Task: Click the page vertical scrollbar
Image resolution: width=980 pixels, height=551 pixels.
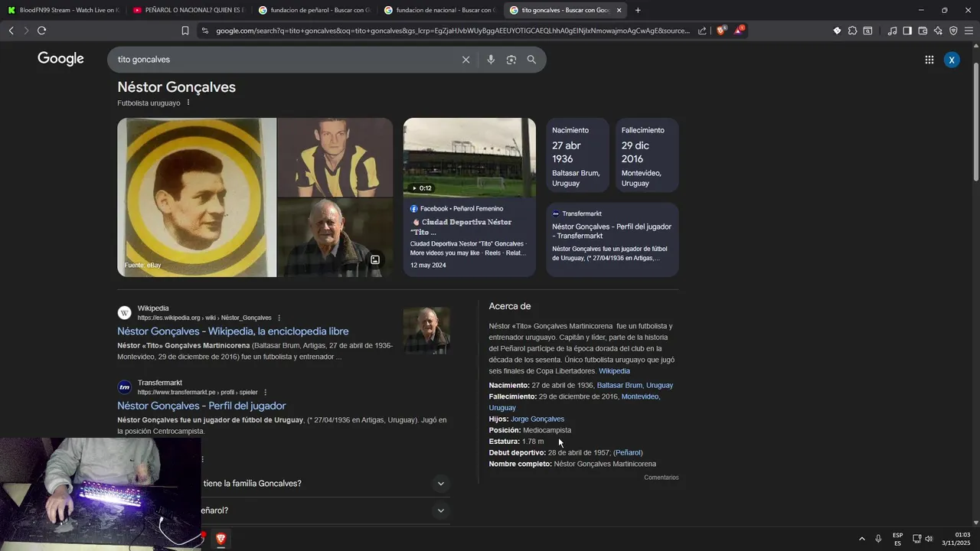Action: [975, 122]
